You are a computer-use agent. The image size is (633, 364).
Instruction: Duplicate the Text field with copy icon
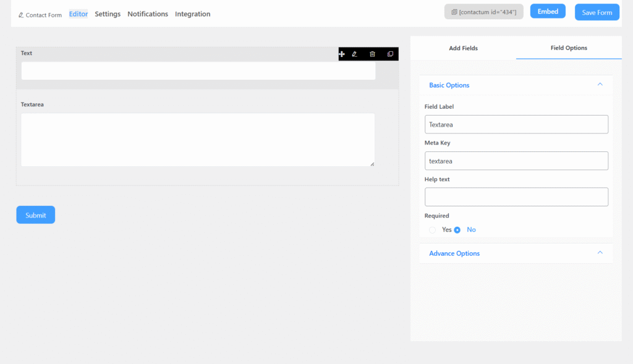click(390, 54)
